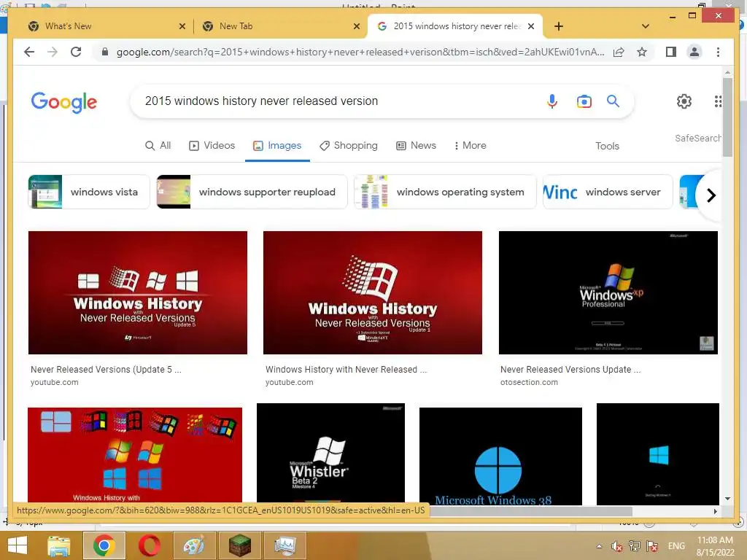Screen dimensions: 747x560
Task: Go to the Google logo homepage
Action: [64, 102]
